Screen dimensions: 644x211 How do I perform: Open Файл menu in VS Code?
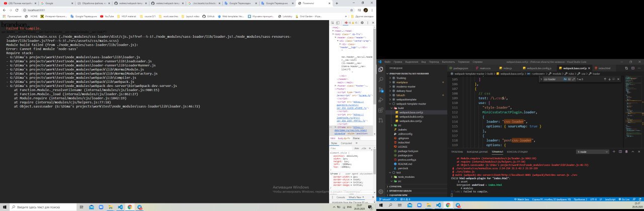click(387, 62)
